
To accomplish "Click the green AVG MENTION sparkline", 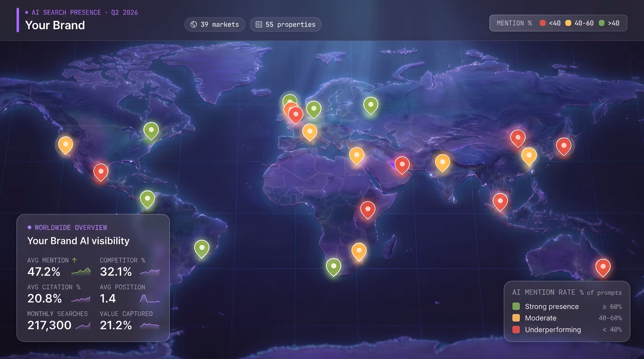I will [x=81, y=271].
